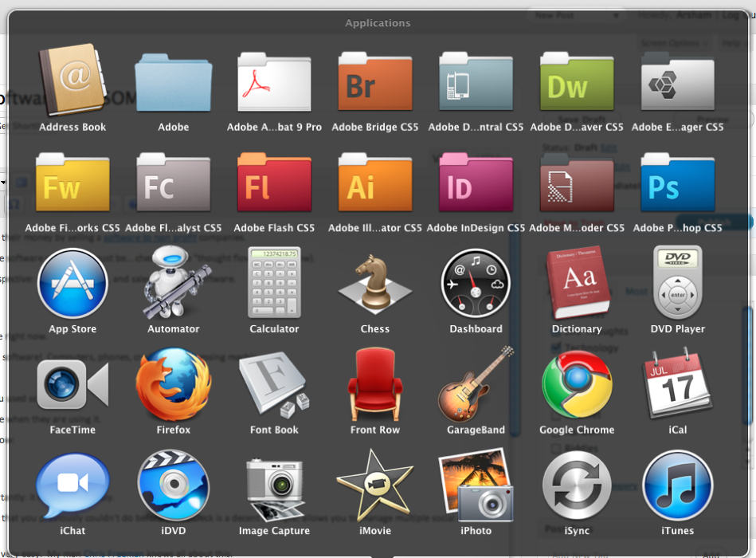756x558 pixels.
Task: Open the Dictionary app
Action: point(577,284)
